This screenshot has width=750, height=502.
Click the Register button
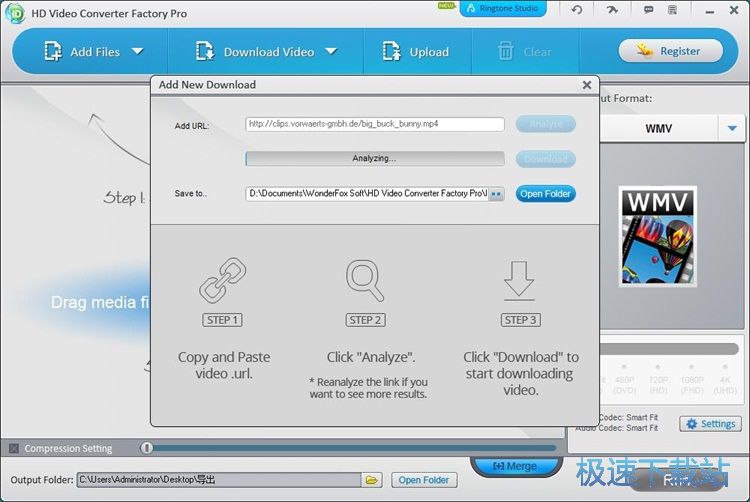point(670,51)
